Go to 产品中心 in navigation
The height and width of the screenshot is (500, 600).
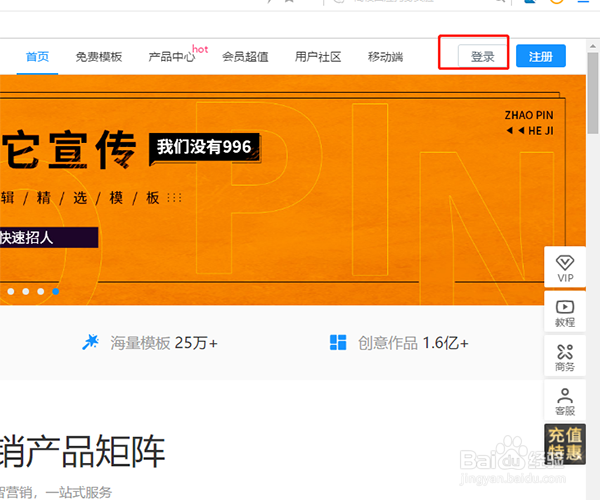click(172, 57)
